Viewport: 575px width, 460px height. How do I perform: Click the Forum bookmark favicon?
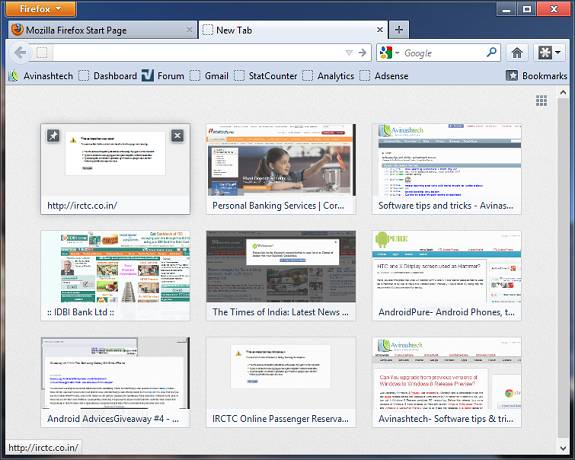(x=148, y=76)
